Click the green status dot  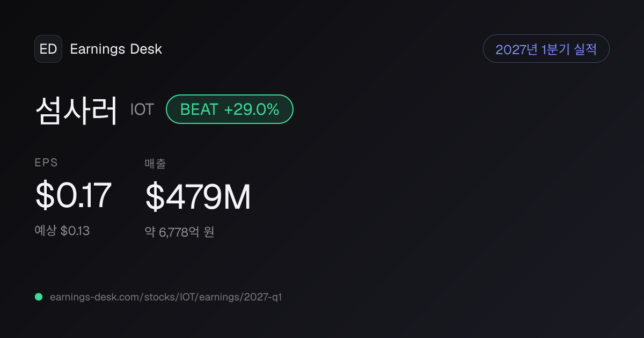(39, 297)
